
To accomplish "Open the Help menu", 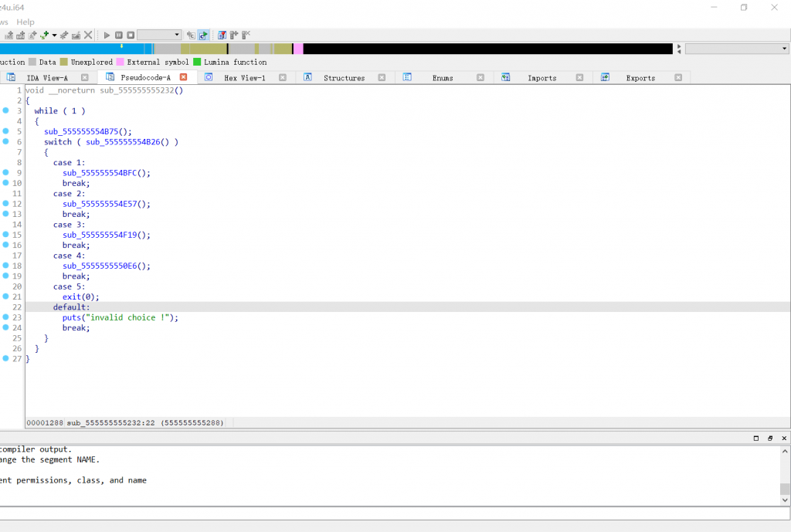I will (25, 22).
